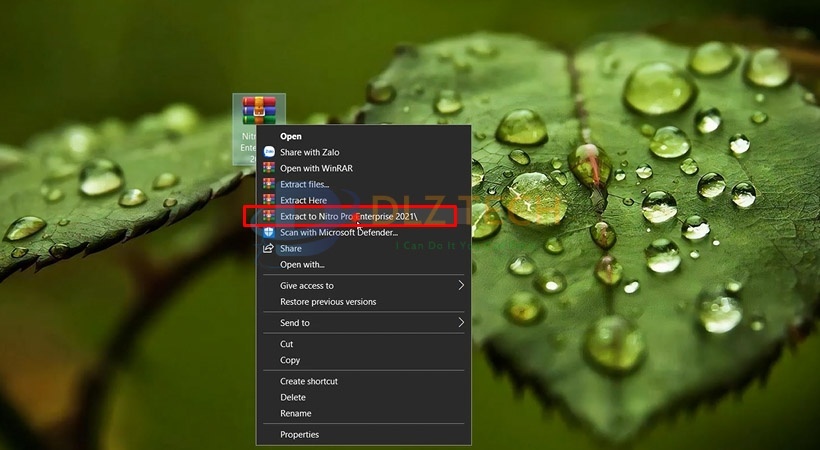Open Properties of the archive
The height and width of the screenshot is (450, 820).
click(299, 434)
